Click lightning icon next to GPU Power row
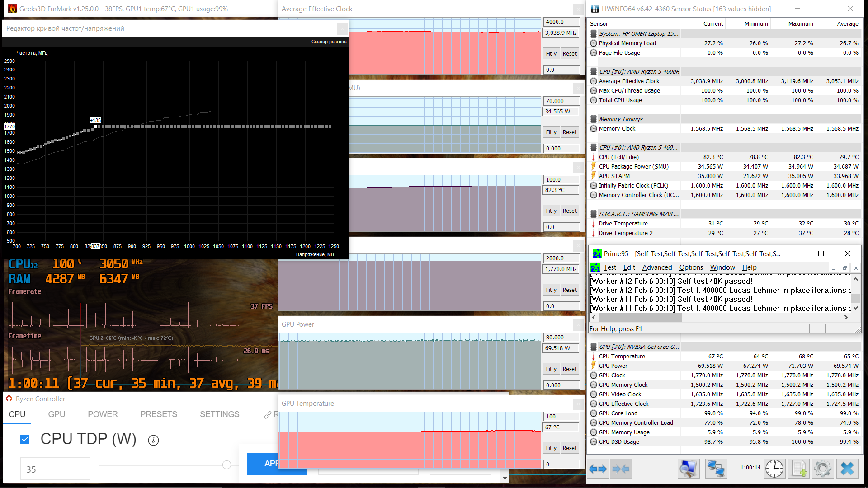Image resolution: width=868 pixels, height=488 pixels. click(x=594, y=366)
